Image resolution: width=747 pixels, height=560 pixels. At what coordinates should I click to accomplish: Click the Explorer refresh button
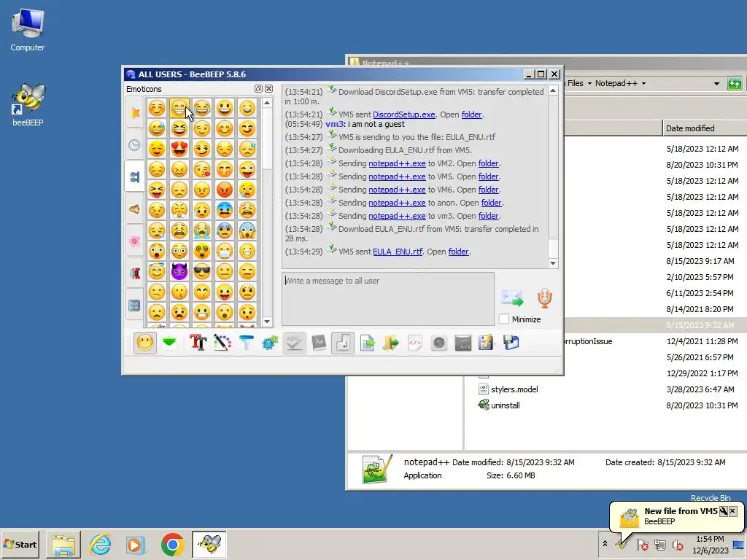pyautogui.click(x=735, y=84)
